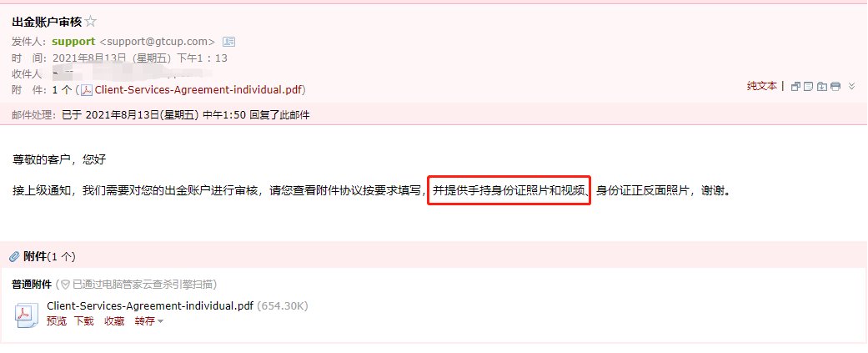Open header attachment link Client-Services-Agreement-individual.pdf
The image size is (868, 353).
(198, 89)
